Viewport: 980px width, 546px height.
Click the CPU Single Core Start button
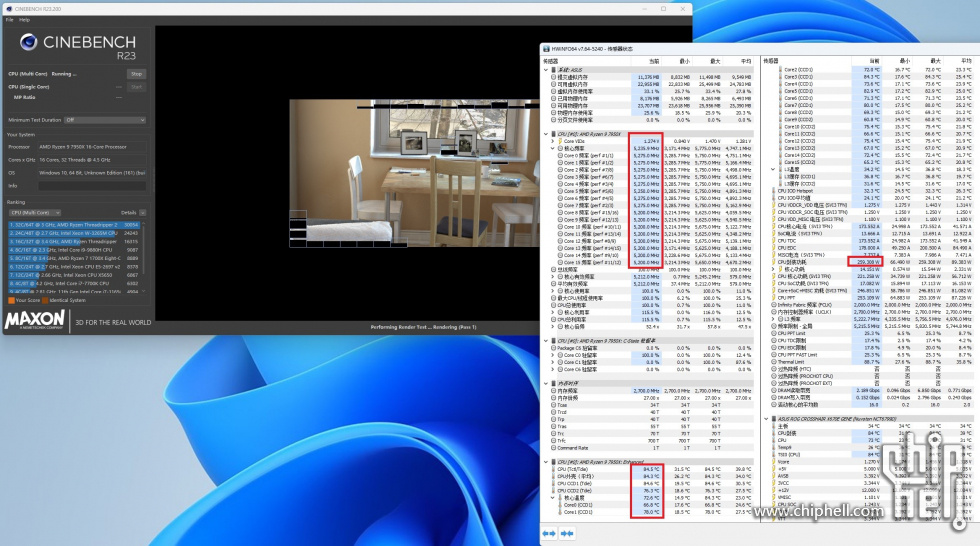coord(136,87)
